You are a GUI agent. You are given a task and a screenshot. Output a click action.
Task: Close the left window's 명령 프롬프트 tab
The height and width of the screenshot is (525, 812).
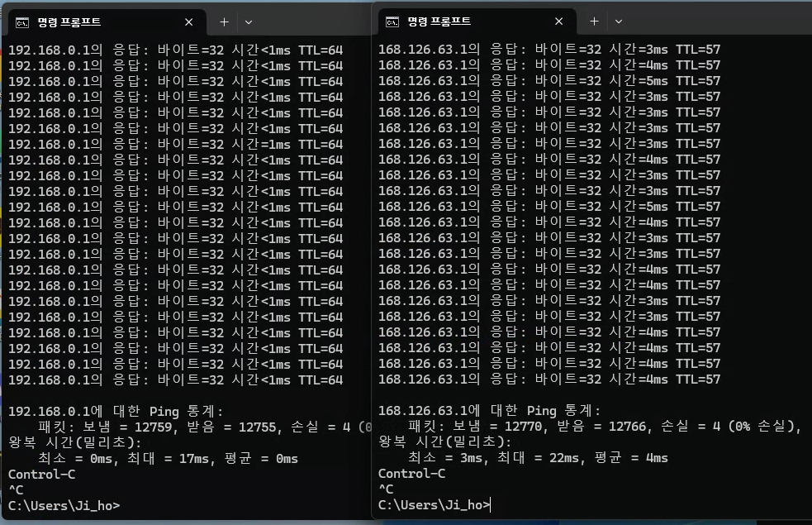click(188, 22)
